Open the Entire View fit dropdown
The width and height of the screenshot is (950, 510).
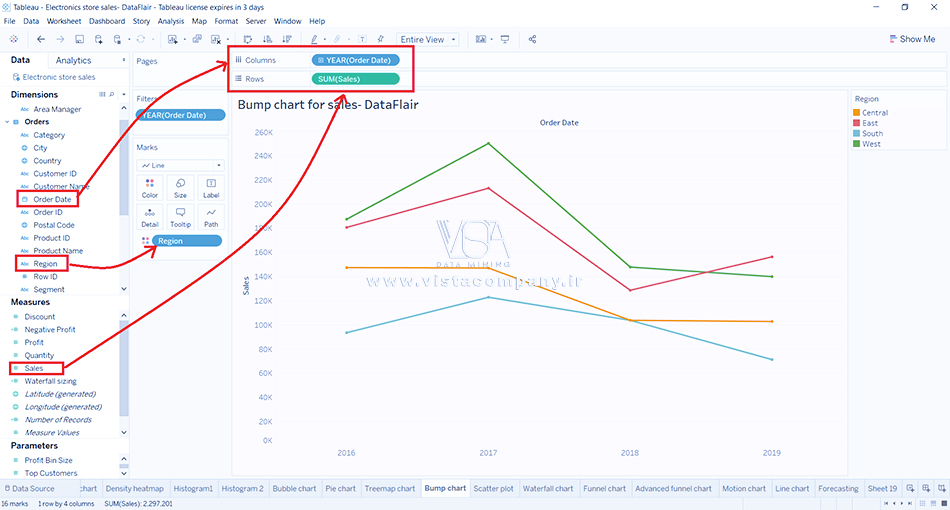pos(428,40)
